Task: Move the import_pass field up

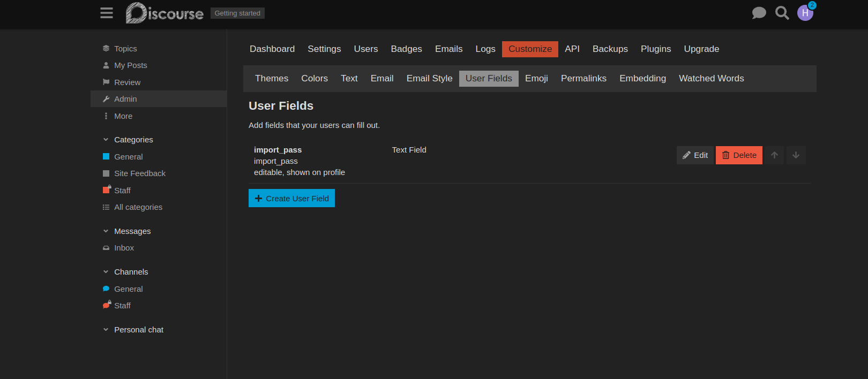Action: coord(774,155)
